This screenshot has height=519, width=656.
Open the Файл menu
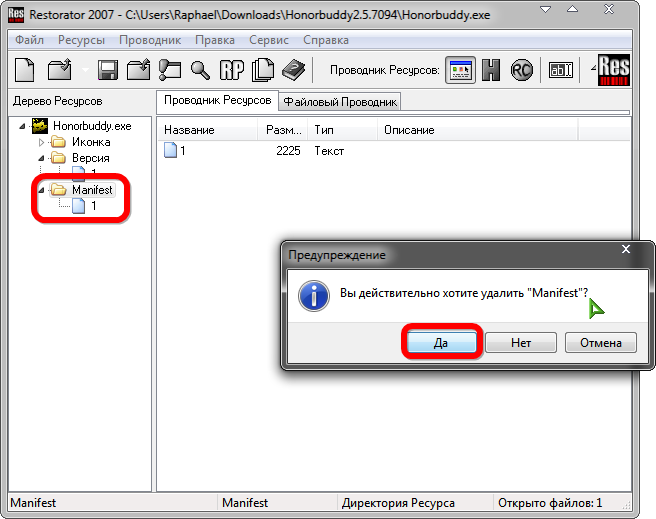[x=29, y=40]
